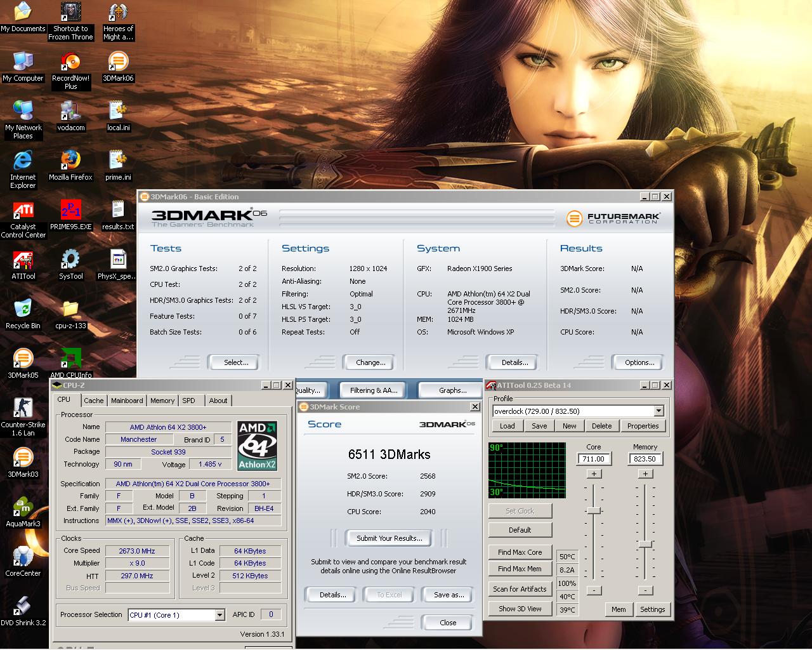Image resolution: width=812 pixels, height=650 pixels.
Task: Switch to the Mainboard tab in CPU-Z
Action: coord(127,401)
